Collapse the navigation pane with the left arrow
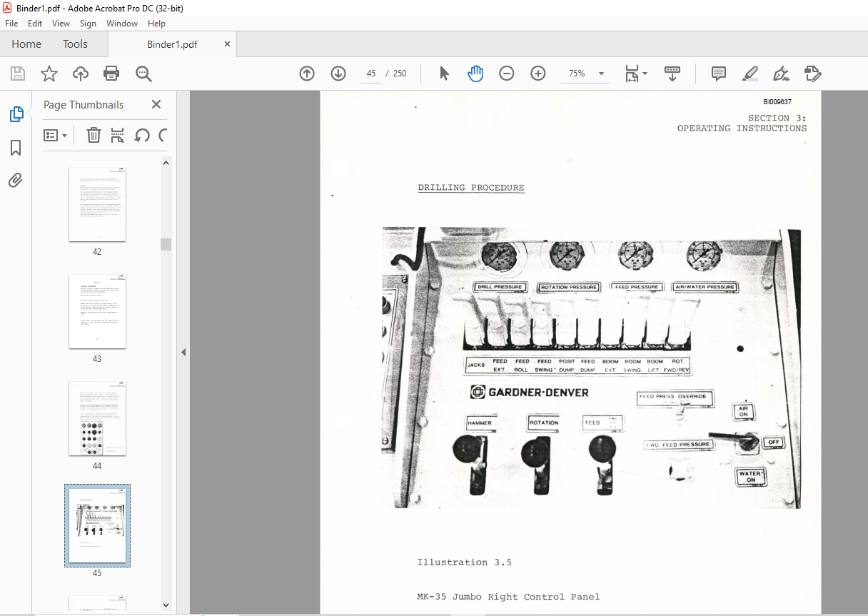868x616 pixels. (183, 352)
